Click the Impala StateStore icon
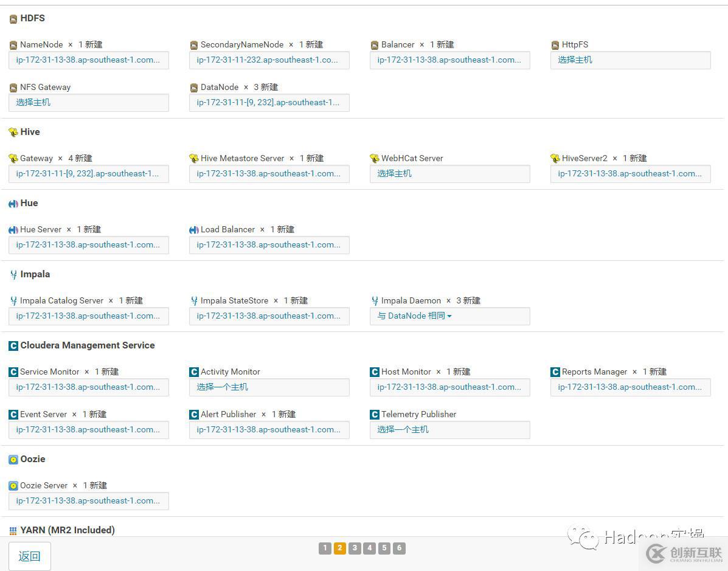This screenshot has height=571, width=728. pos(194,301)
